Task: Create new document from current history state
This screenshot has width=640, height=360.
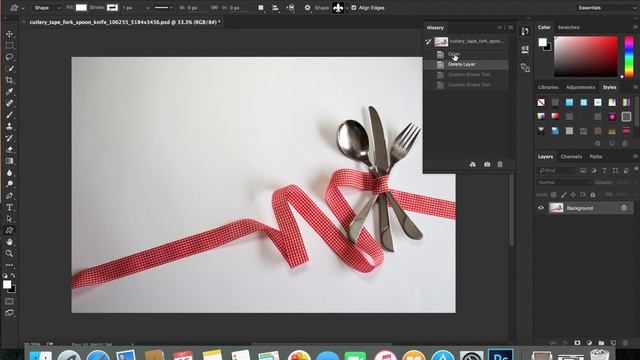Action: tap(472, 164)
